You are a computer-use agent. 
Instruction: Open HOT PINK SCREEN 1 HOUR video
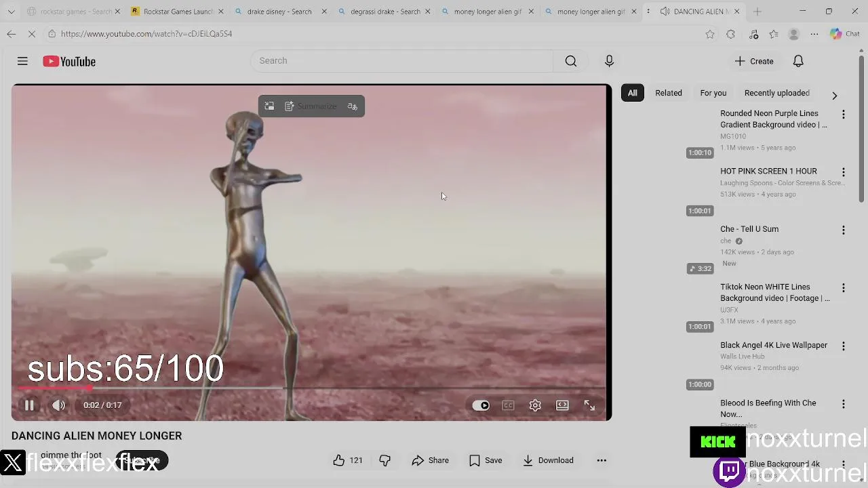768,171
